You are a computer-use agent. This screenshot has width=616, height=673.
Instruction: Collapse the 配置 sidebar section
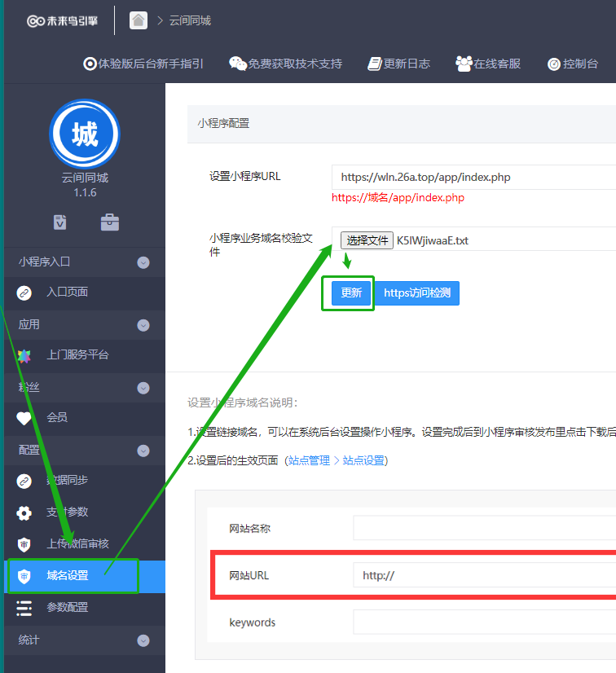[143, 451]
